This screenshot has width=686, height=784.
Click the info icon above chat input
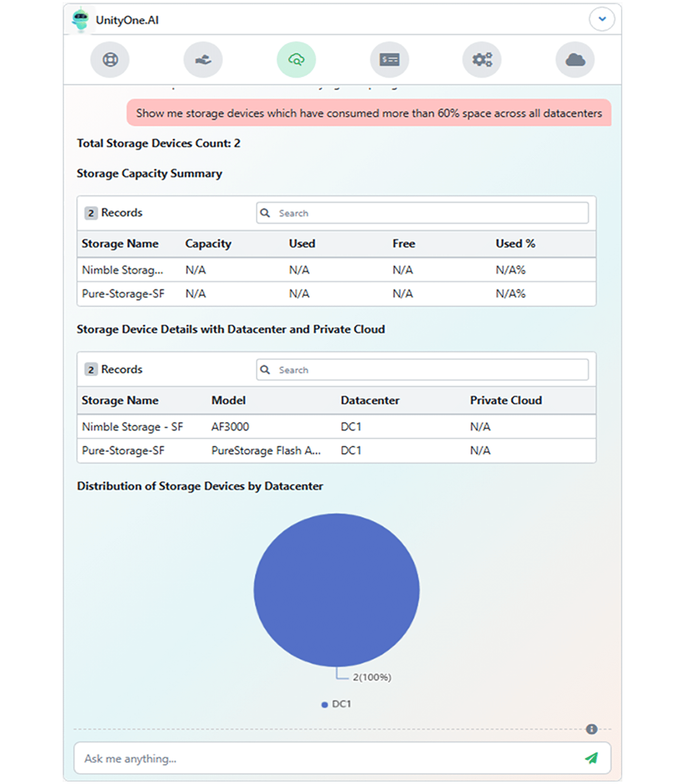coord(591,729)
